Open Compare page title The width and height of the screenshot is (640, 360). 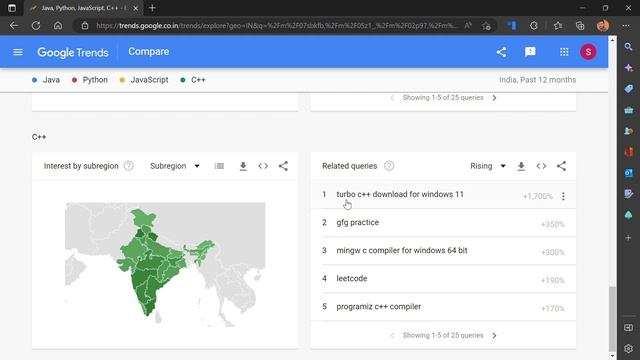149,52
